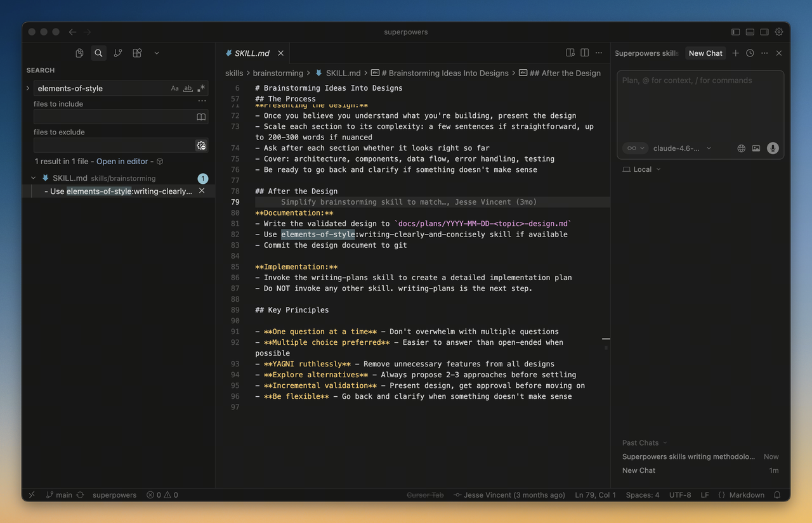
Task: Enable Use Regular Expression in search
Action: [x=201, y=89]
